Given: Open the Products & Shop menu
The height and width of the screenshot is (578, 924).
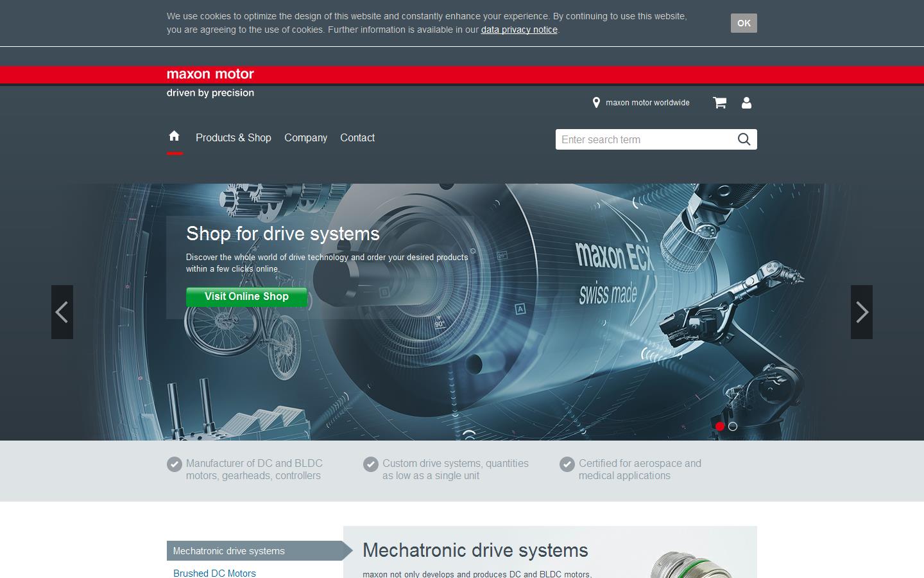Looking at the screenshot, I should 234,137.
